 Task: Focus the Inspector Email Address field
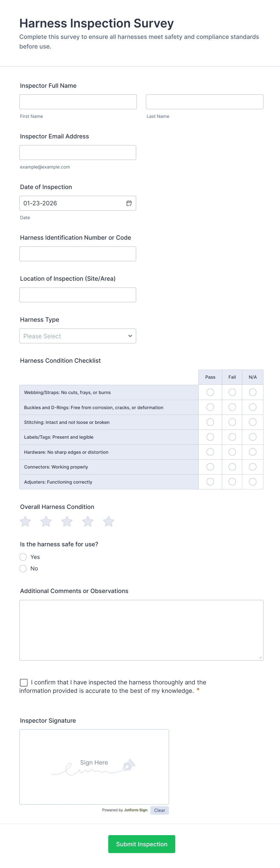click(x=77, y=153)
